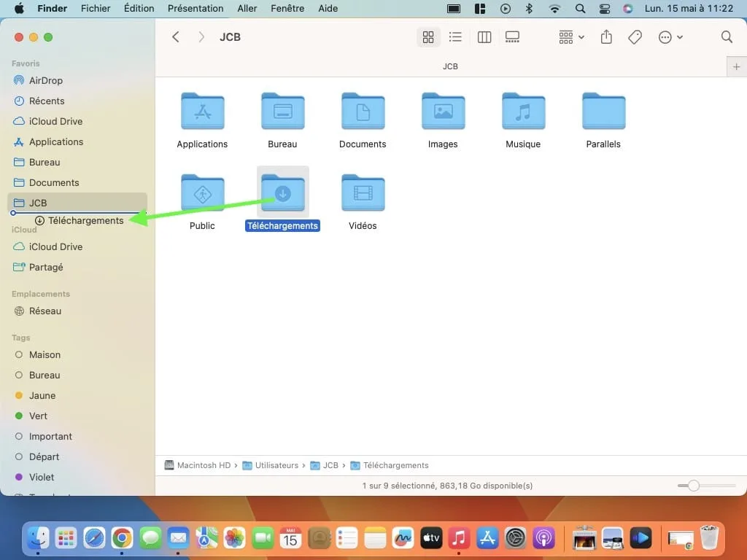Filter by the Bureau tag
Screen dimensions: 747x560
click(44, 376)
